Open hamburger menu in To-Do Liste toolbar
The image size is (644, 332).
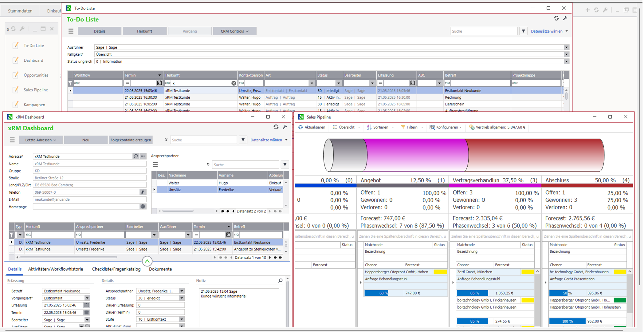pyautogui.click(x=71, y=31)
